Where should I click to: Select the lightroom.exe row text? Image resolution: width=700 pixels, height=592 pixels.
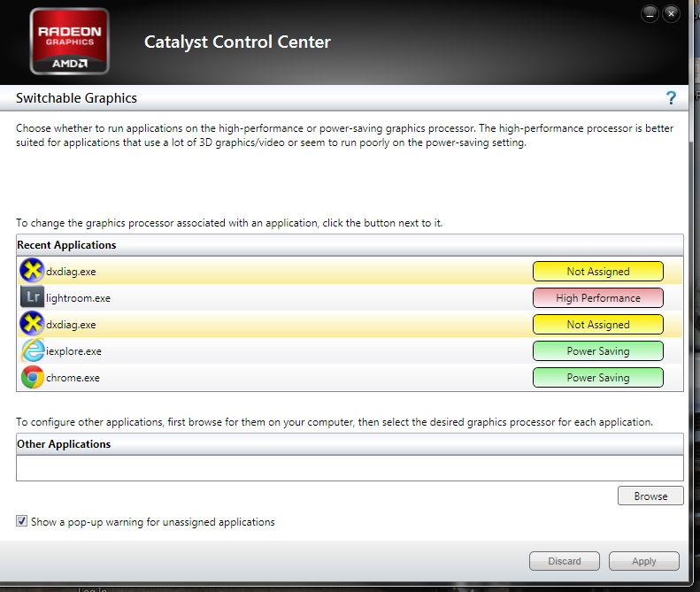pyautogui.click(x=78, y=298)
